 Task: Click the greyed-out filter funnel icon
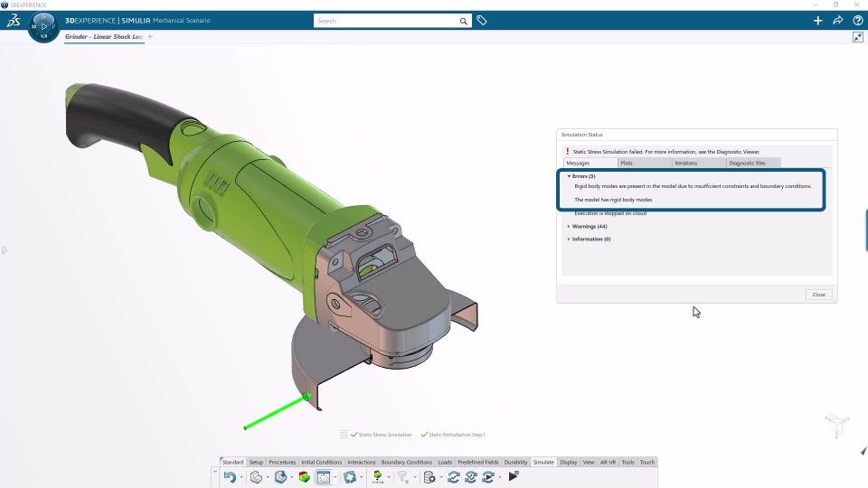tap(403, 477)
